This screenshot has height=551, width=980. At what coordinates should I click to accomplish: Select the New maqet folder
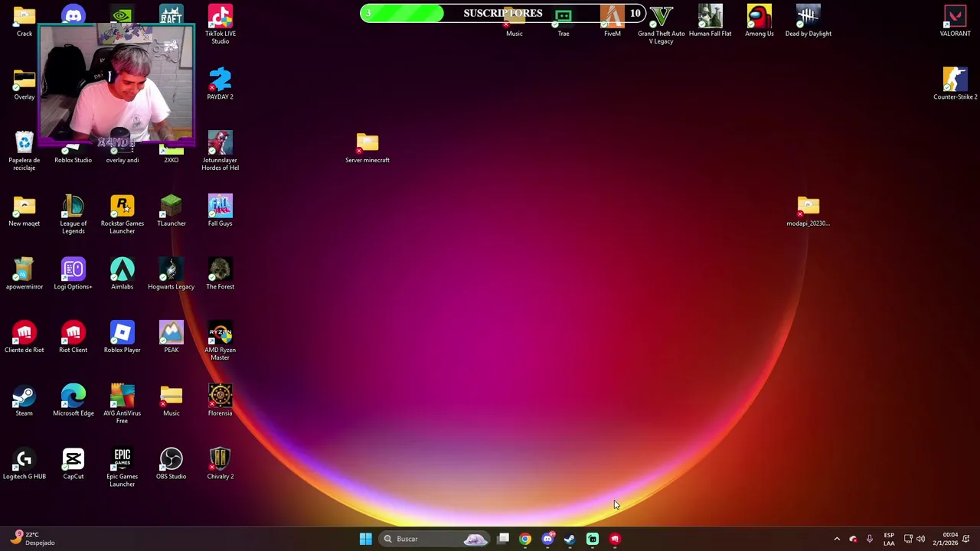pos(24,210)
